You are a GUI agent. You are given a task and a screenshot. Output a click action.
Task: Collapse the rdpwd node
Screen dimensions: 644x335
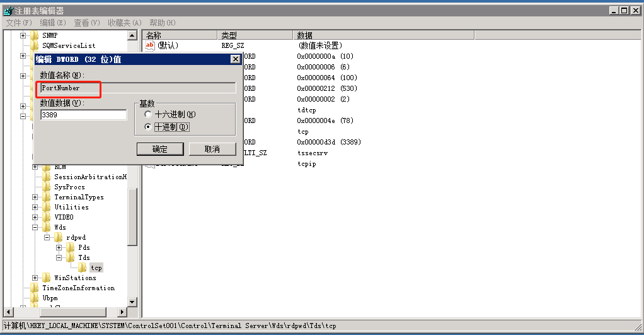point(47,238)
